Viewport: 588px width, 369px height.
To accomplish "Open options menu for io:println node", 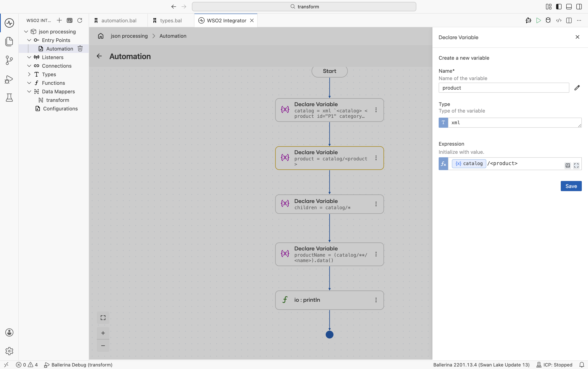I will [x=376, y=300].
